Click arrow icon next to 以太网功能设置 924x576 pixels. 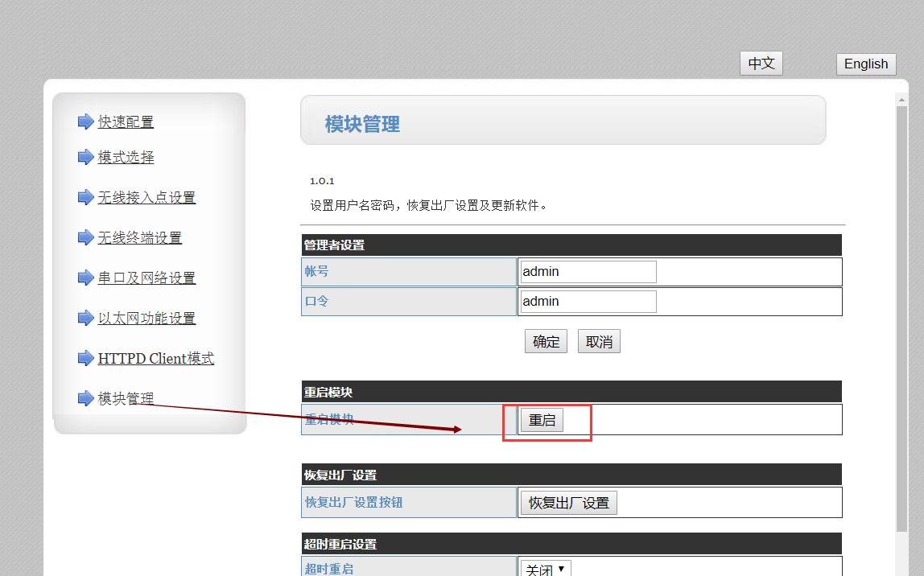pyautogui.click(x=85, y=318)
